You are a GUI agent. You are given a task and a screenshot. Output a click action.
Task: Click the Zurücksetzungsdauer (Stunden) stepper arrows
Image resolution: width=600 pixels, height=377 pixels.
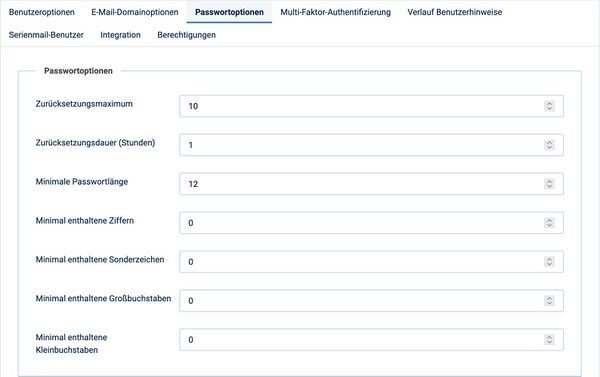tap(549, 145)
